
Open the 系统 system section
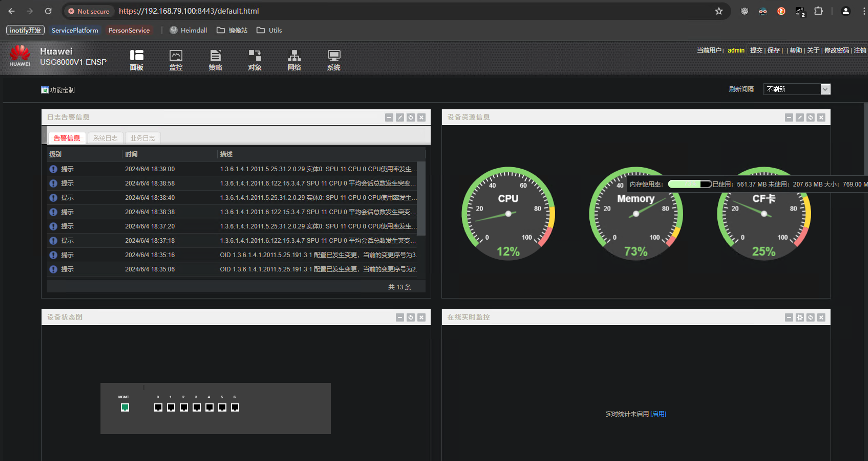point(334,60)
